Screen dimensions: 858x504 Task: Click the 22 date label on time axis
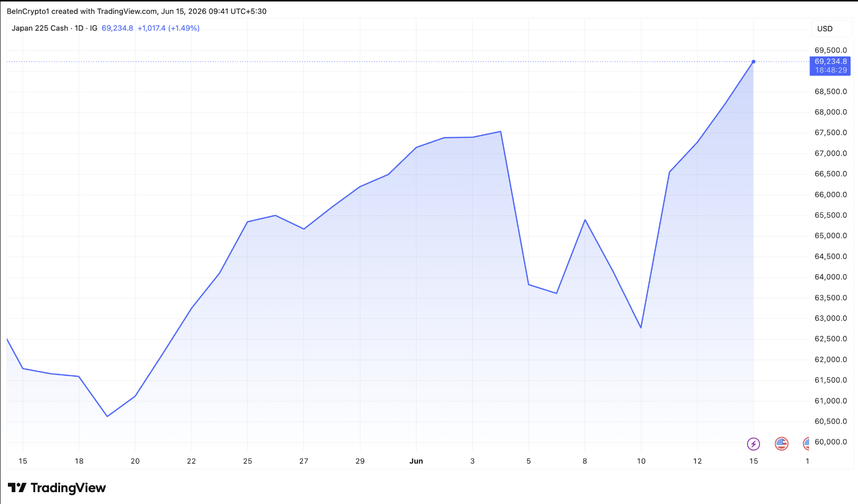[192, 461]
